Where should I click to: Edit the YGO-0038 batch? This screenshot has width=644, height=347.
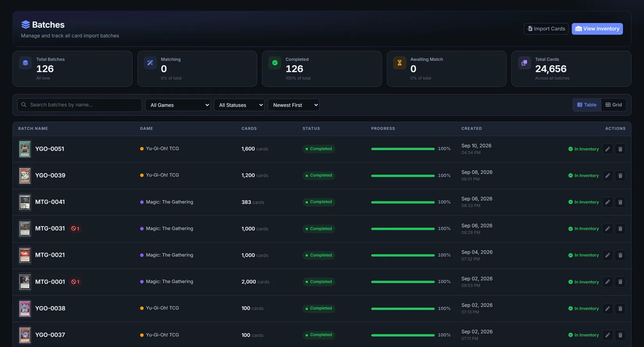point(608,308)
